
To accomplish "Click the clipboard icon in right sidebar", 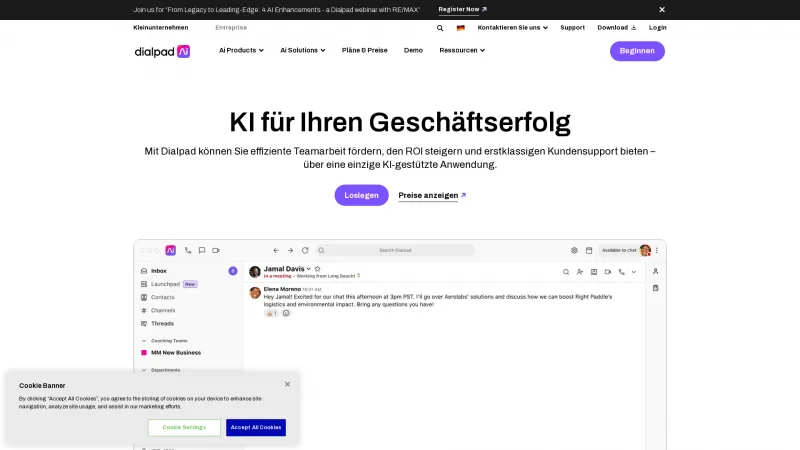I will pos(656,288).
